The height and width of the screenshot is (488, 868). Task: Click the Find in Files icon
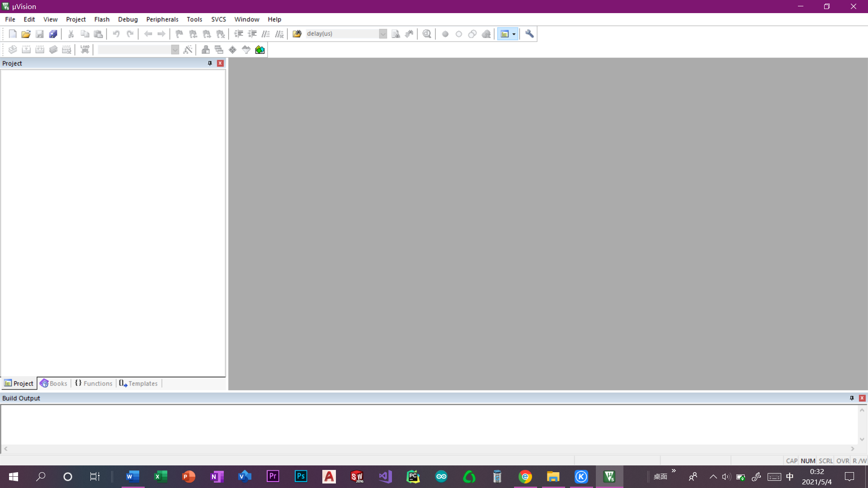click(297, 34)
